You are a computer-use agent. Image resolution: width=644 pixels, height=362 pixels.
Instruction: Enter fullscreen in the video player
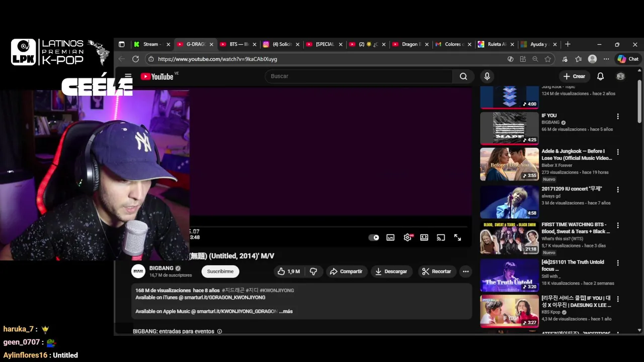click(x=457, y=237)
